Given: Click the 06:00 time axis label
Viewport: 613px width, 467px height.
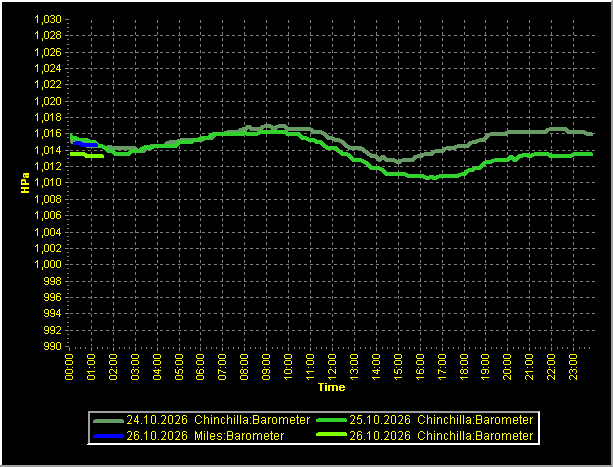Looking at the screenshot, I should pos(201,367).
